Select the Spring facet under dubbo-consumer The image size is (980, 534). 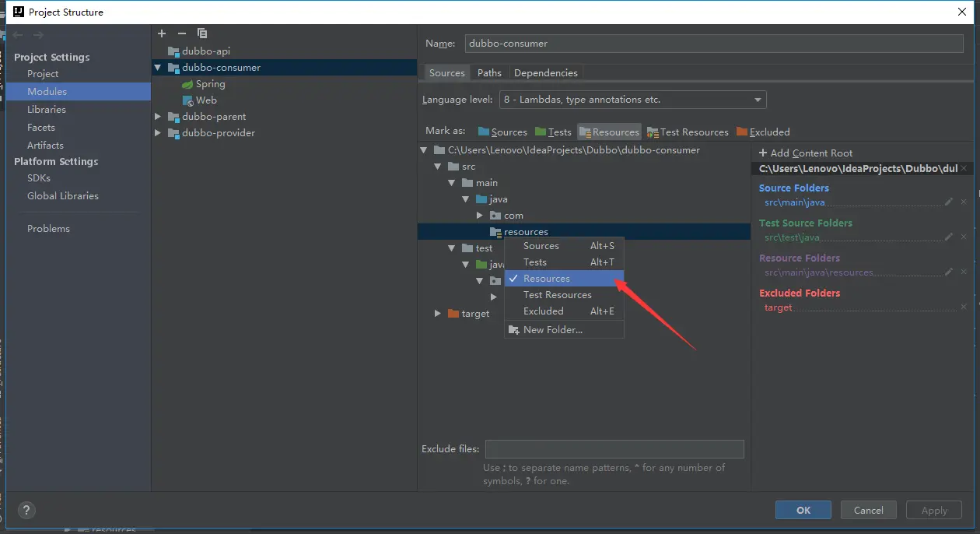click(203, 84)
